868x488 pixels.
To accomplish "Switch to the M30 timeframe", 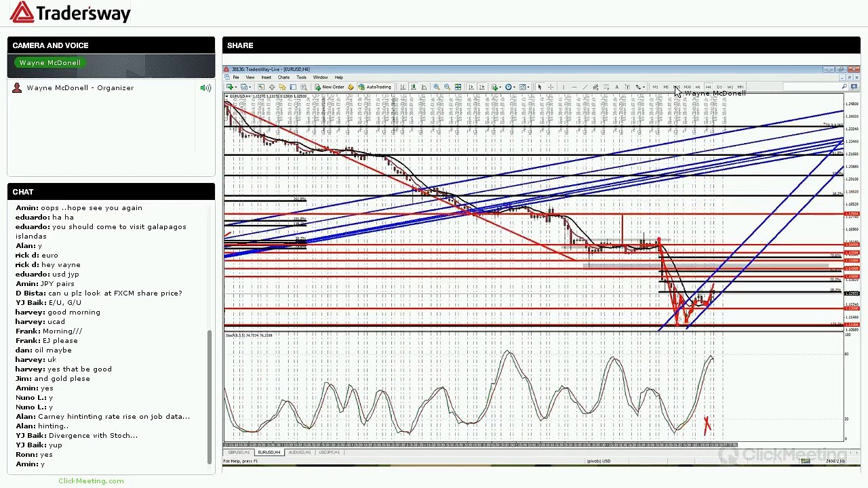I will 687,87.
